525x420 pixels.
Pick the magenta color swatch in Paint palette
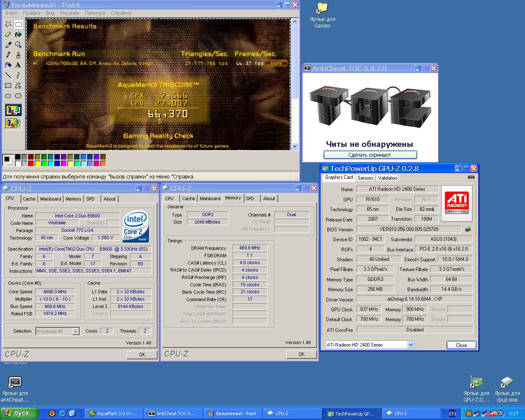[x=64, y=164]
